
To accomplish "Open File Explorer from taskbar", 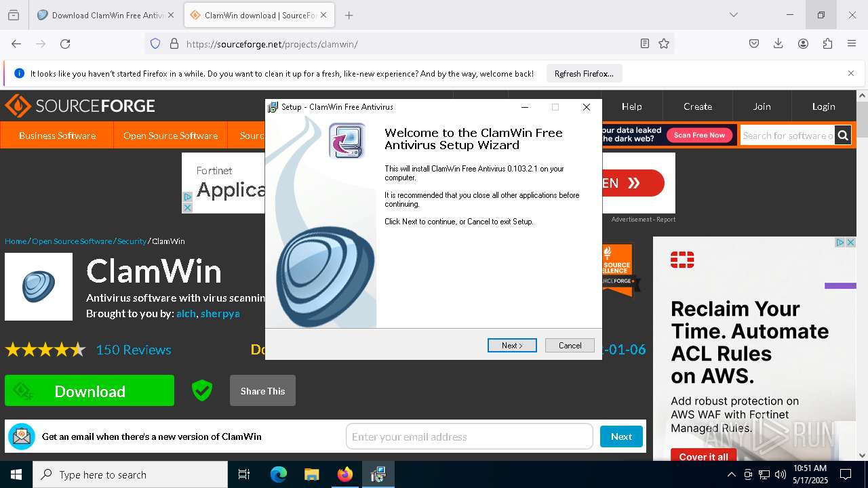I will (311, 474).
